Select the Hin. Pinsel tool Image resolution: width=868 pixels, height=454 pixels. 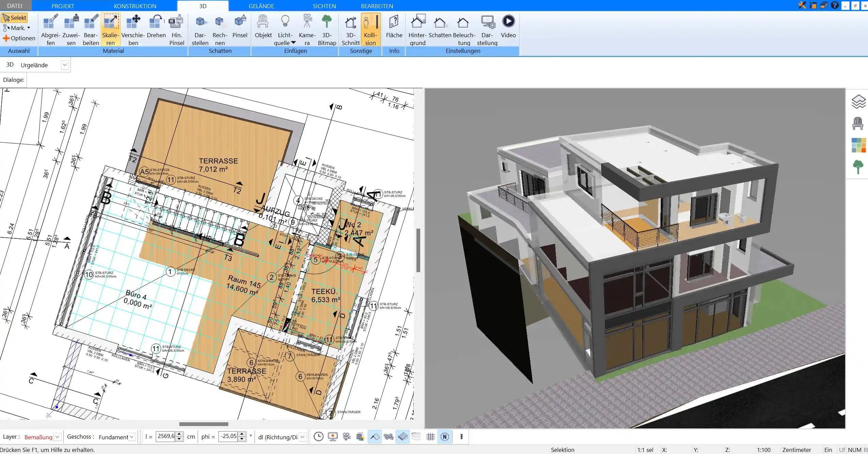click(177, 30)
